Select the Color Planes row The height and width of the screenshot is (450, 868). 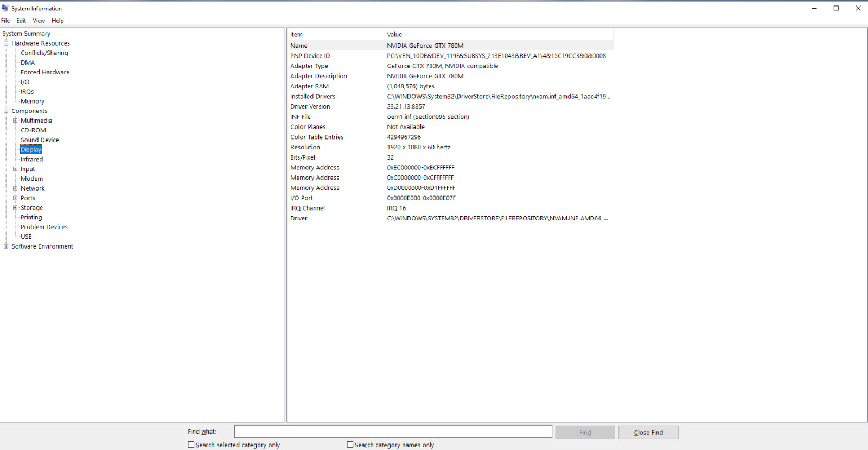(x=450, y=127)
